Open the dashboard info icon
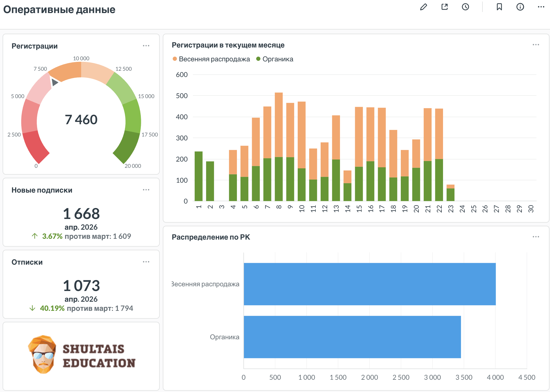550x392 pixels. (x=520, y=7)
